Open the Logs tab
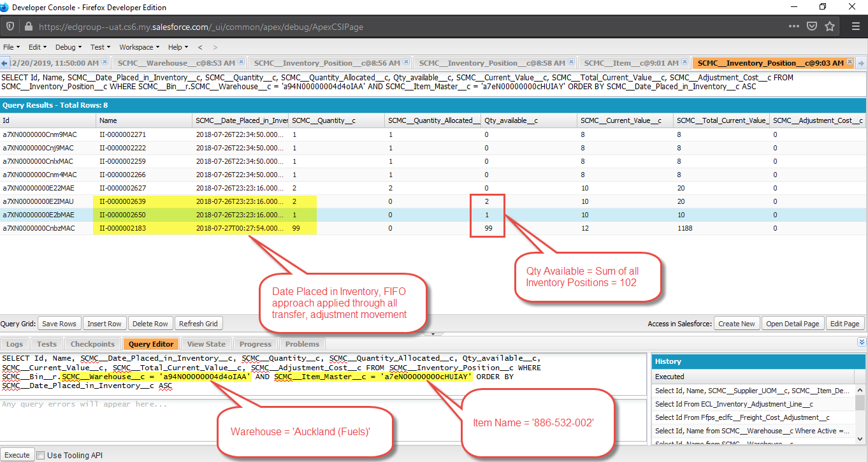Screen dimensions: 868x462 click(14, 344)
